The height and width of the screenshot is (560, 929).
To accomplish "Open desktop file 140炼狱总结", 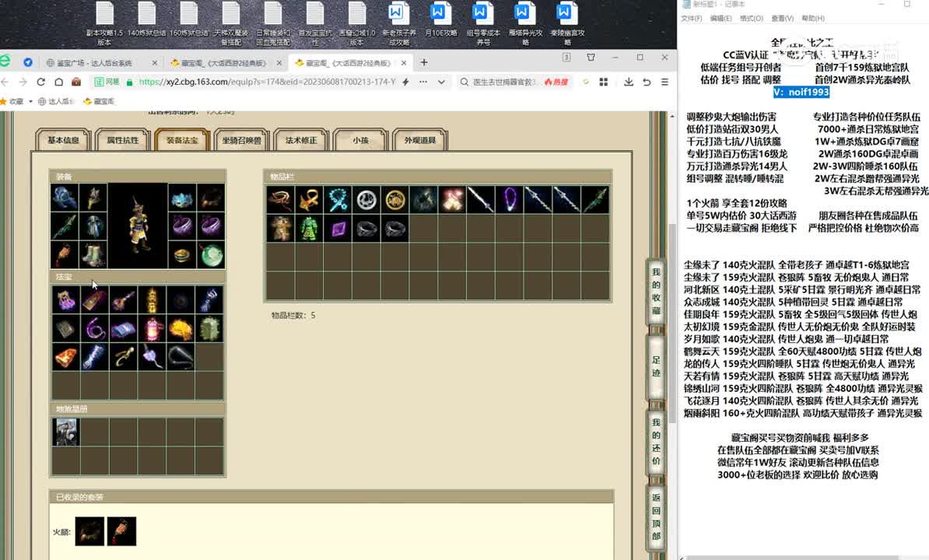I will [147, 20].
